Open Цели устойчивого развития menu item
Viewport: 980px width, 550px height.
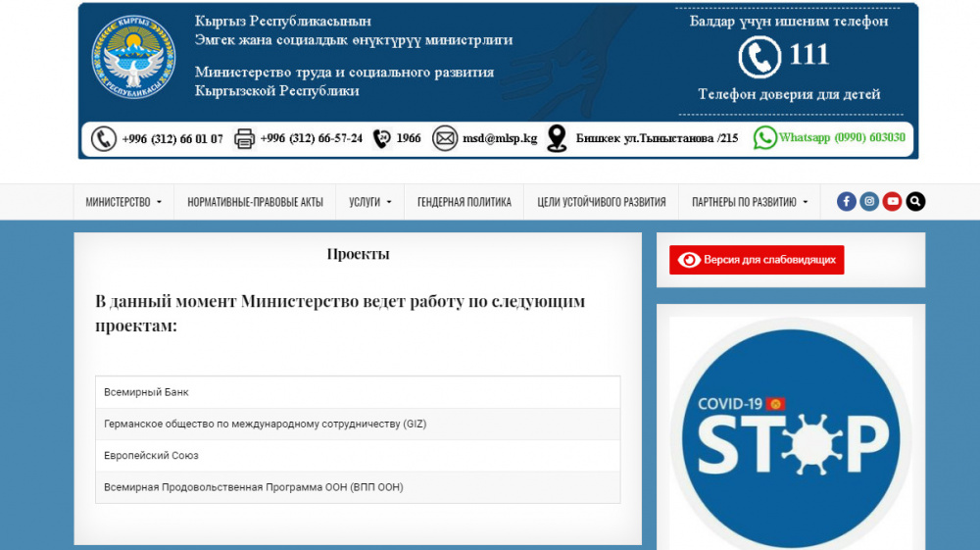[x=602, y=203]
